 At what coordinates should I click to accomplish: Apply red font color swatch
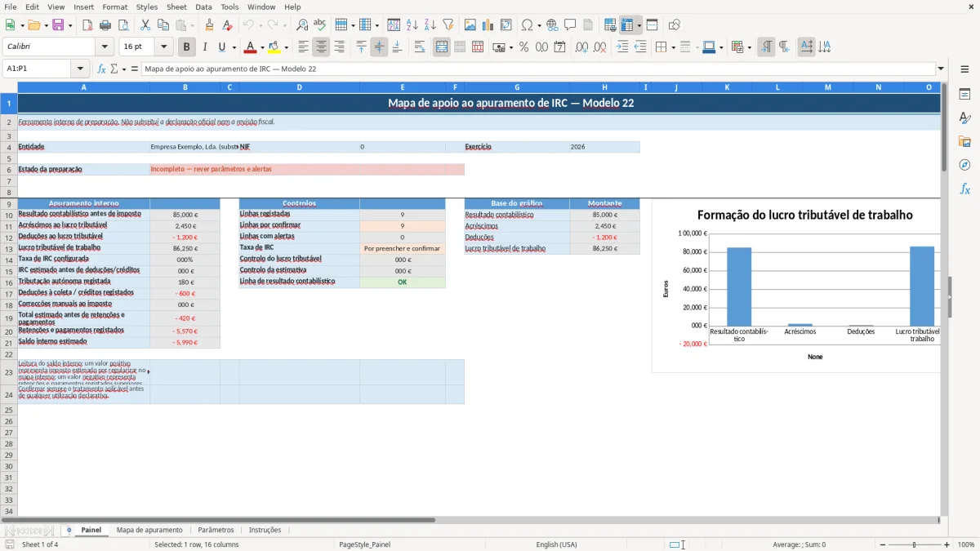tap(250, 47)
